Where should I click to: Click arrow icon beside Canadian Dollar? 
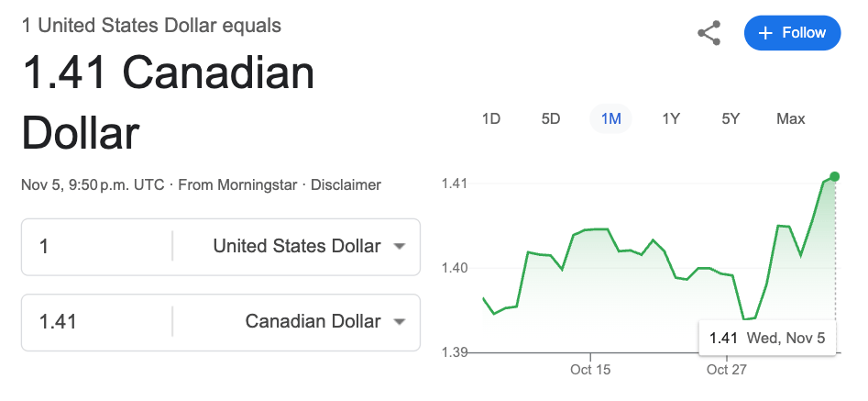(x=399, y=321)
